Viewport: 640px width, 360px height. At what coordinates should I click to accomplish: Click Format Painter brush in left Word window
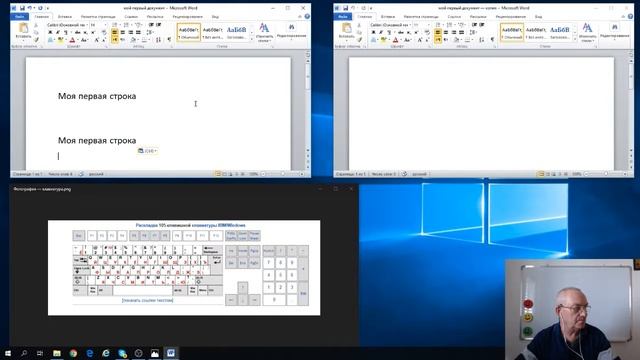[36, 40]
